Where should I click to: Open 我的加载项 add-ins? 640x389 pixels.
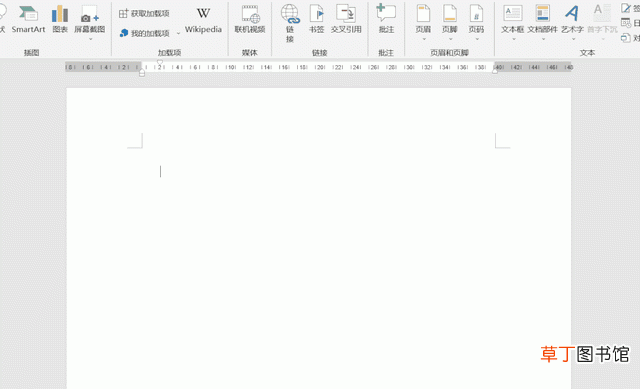(x=145, y=33)
